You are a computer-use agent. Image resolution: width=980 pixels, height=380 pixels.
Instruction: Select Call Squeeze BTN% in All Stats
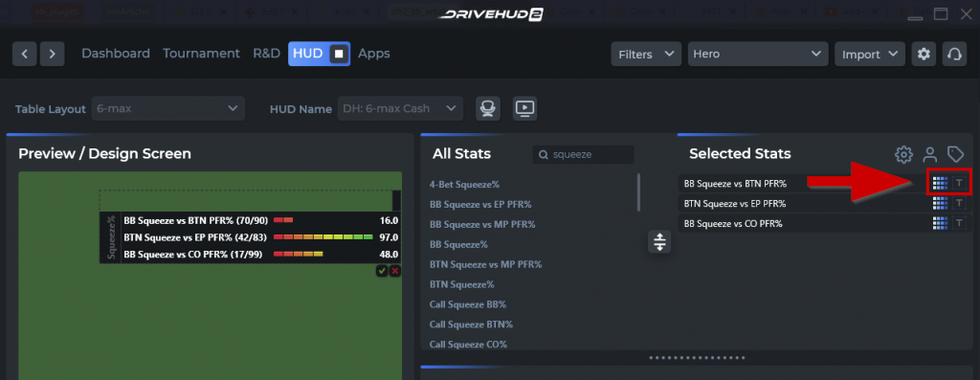(471, 324)
